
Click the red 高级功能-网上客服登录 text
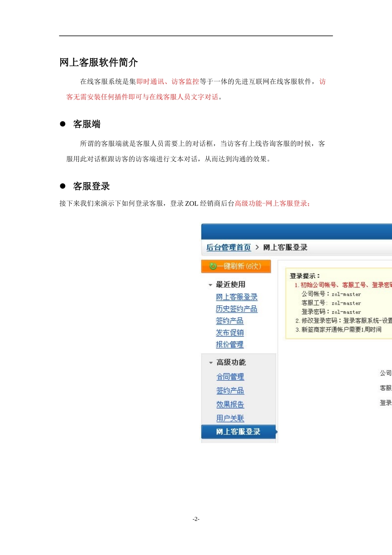(272, 204)
